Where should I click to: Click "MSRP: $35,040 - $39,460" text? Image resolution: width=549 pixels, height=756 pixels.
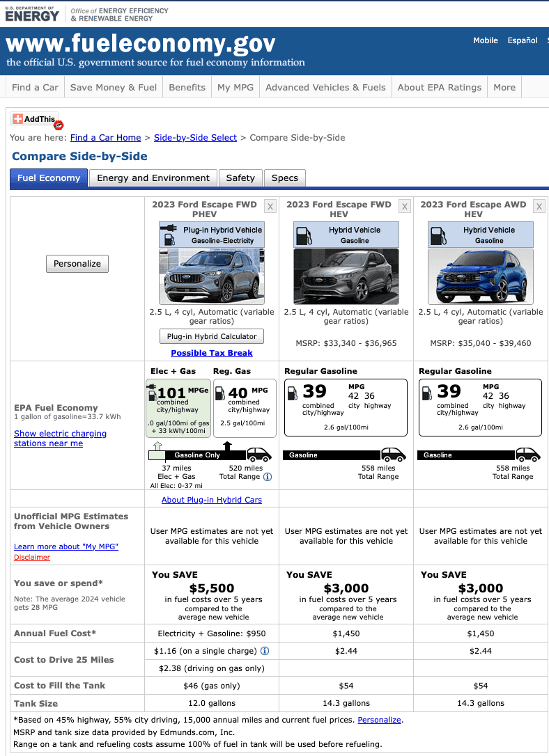pos(481,343)
